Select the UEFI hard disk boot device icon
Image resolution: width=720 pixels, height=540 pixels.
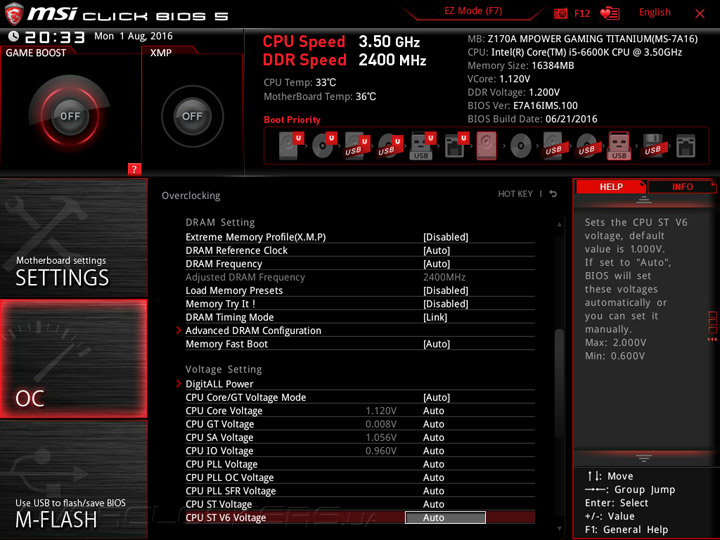(291, 146)
